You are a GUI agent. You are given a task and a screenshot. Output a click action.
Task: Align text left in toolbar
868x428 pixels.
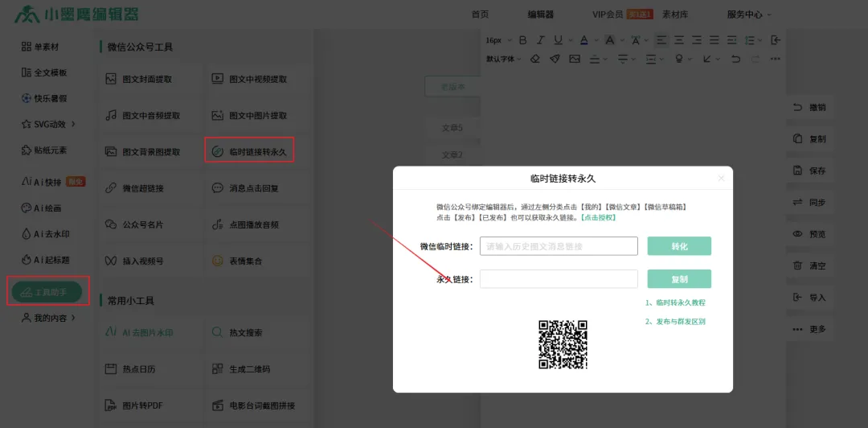(x=661, y=40)
